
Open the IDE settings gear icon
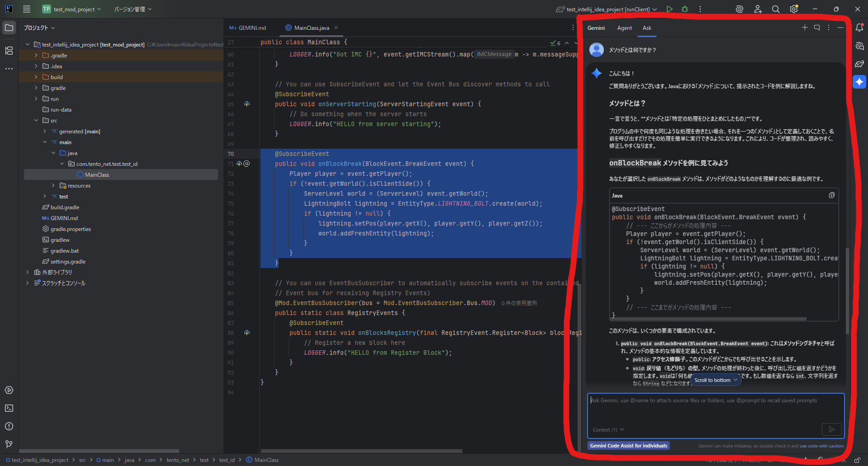pyautogui.click(x=794, y=9)
